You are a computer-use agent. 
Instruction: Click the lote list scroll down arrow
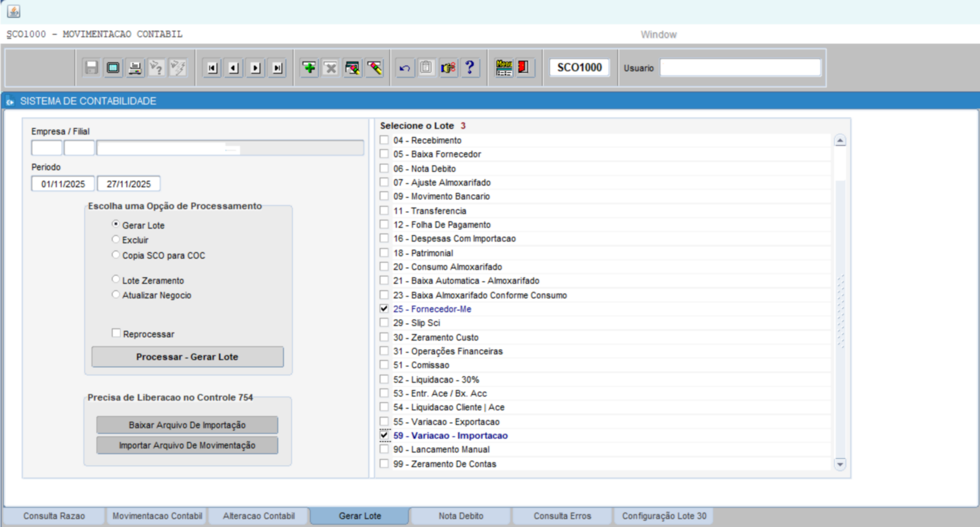click(840, 464)
